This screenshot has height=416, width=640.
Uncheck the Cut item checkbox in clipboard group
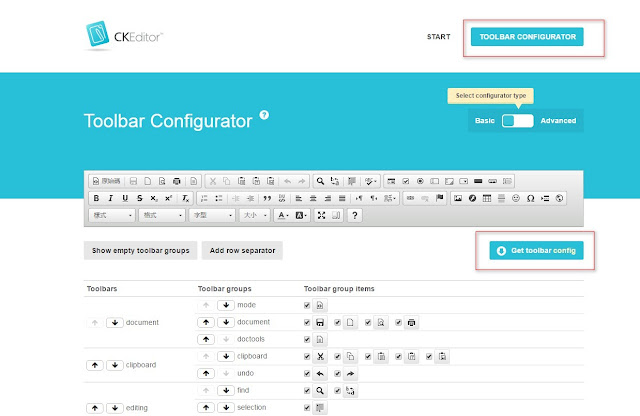pyautogui.click(x=307, y=356)
